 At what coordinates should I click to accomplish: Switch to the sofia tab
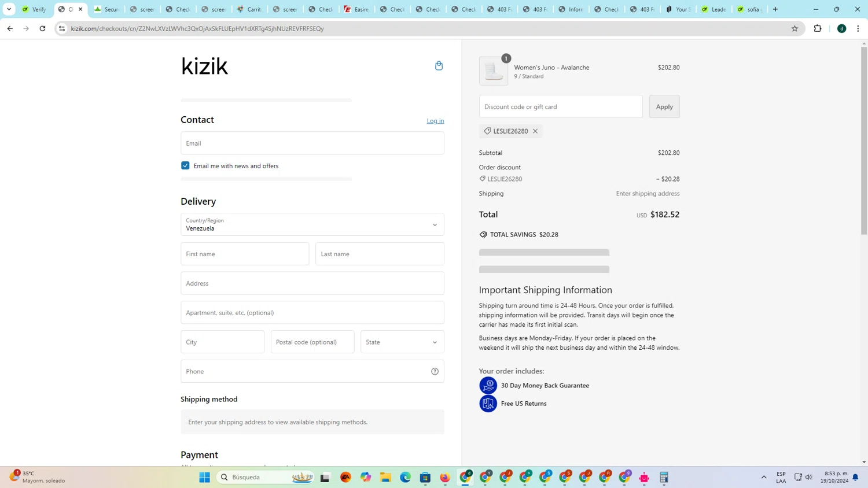749,9
